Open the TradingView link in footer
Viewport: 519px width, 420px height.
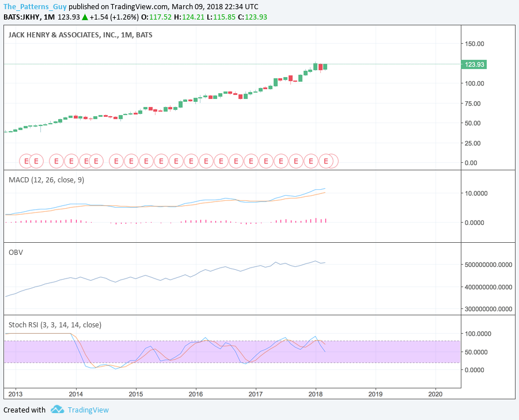point(88,410)
